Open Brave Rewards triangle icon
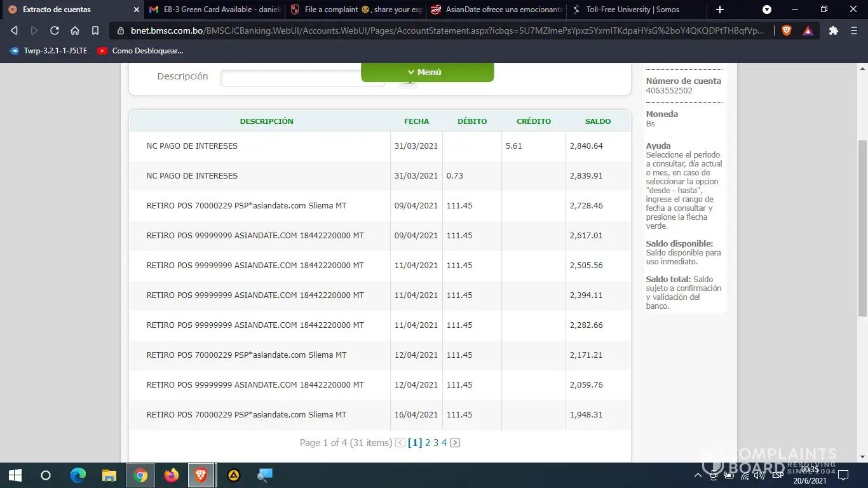868x488 pixels. (x=808, y=30)
